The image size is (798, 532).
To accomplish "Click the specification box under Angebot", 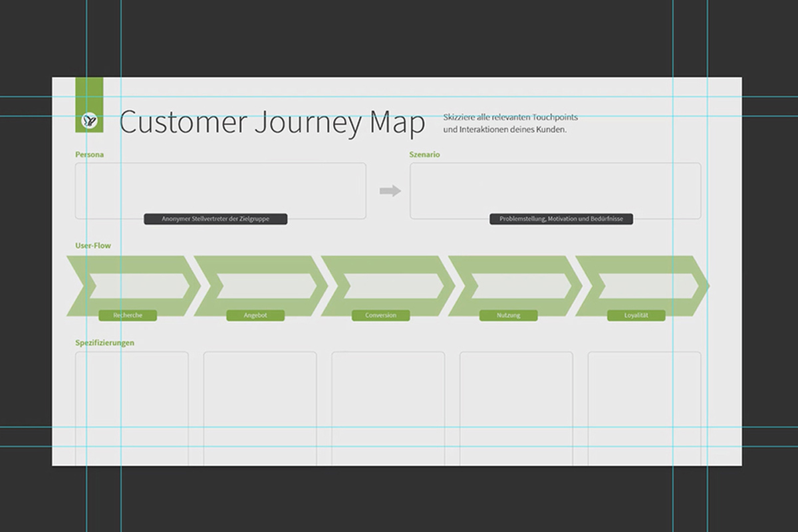I will tap(260, 408).
